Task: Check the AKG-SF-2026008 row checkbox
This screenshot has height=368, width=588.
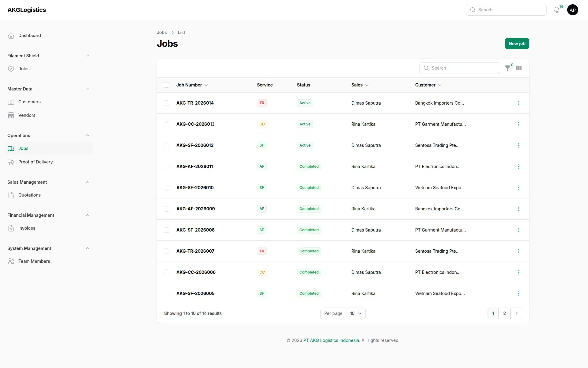Action: 167,230
